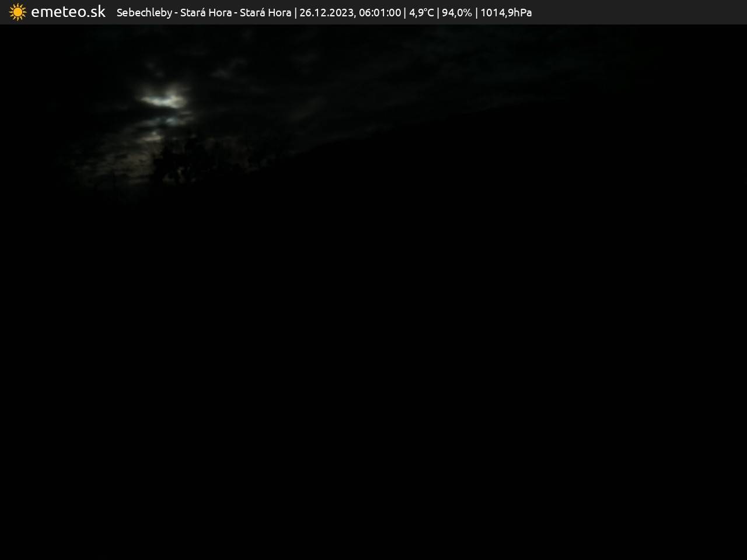Click the brightest moonlit cloud patch
Image resolution: width=747 pixels, height=560 pixels.
[163, 100]
